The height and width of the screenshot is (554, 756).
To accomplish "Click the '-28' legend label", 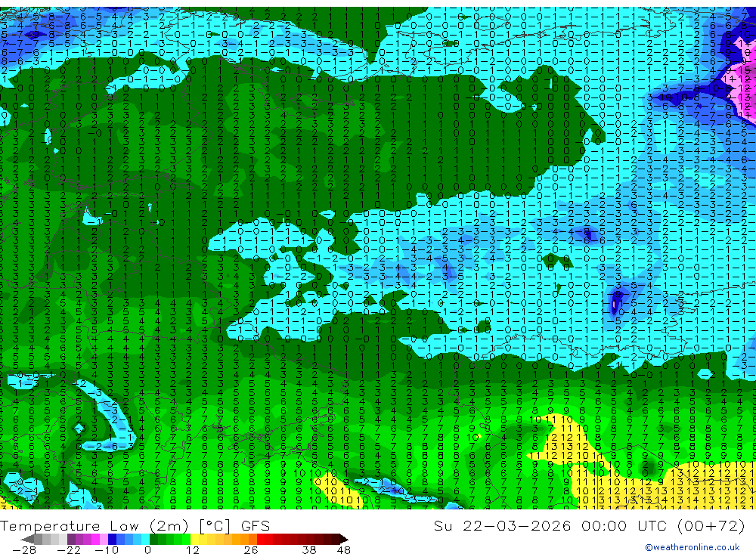I will click(24, 550).
